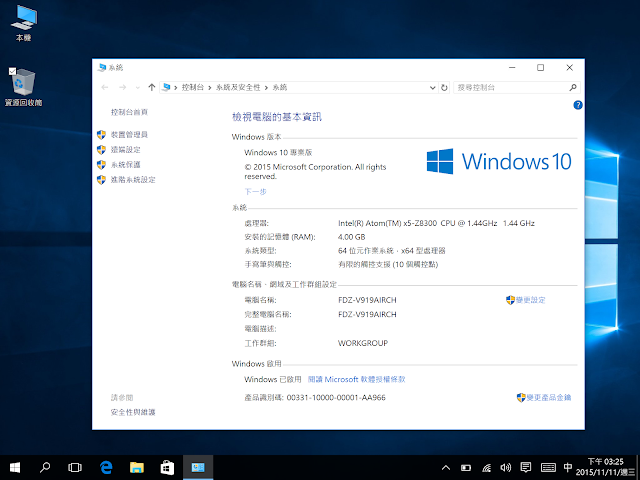
Task: Click 中 input method indicator
Action: pyautogui.click(x=567, y=467)
